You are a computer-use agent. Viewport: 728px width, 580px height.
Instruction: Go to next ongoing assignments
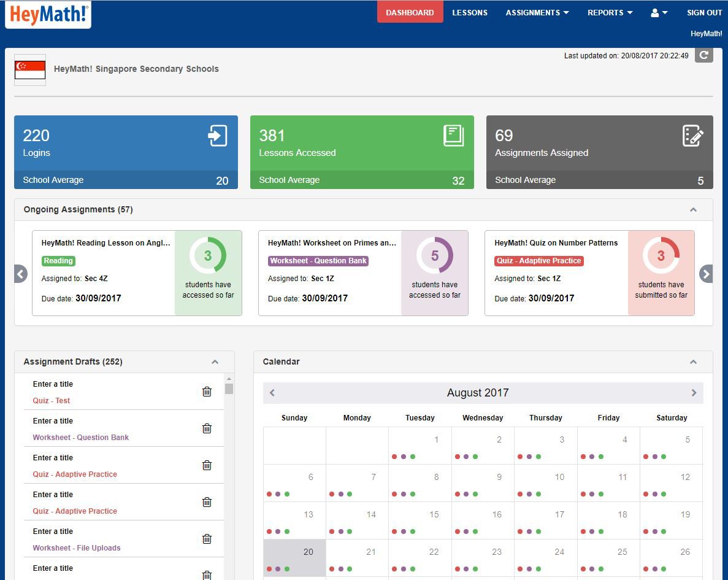[706, 274]
